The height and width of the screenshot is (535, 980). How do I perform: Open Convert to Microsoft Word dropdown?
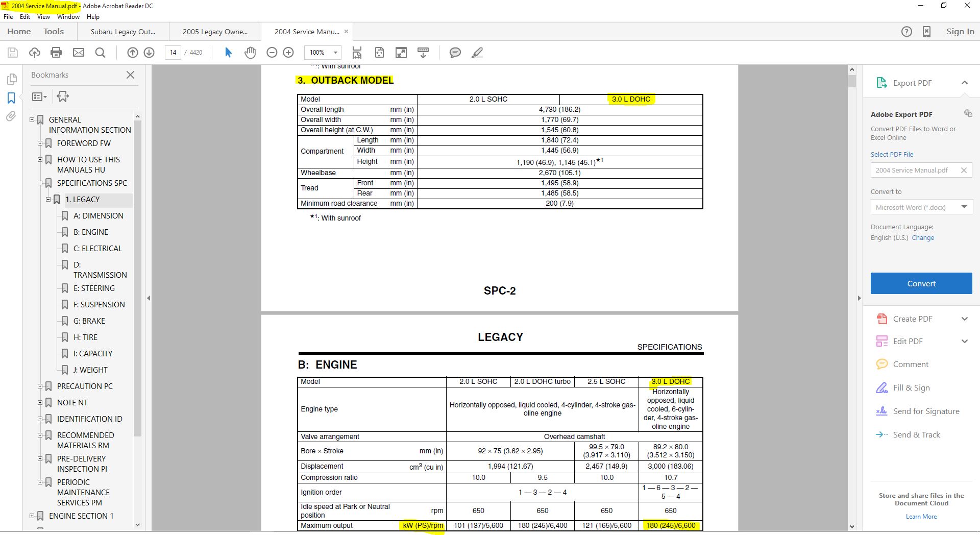tap(921, 207)
